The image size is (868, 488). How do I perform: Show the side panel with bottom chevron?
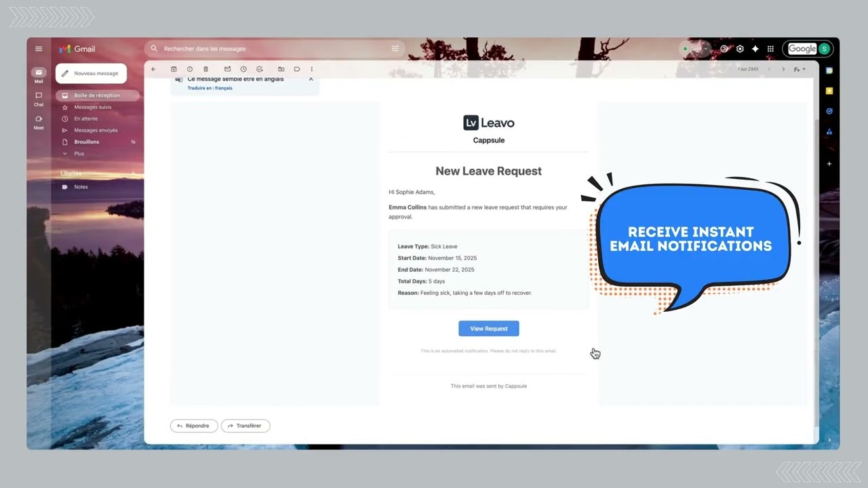pos(829,440)
